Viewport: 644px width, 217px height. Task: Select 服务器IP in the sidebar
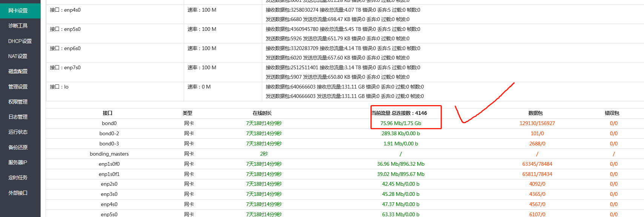pos(18,162)
